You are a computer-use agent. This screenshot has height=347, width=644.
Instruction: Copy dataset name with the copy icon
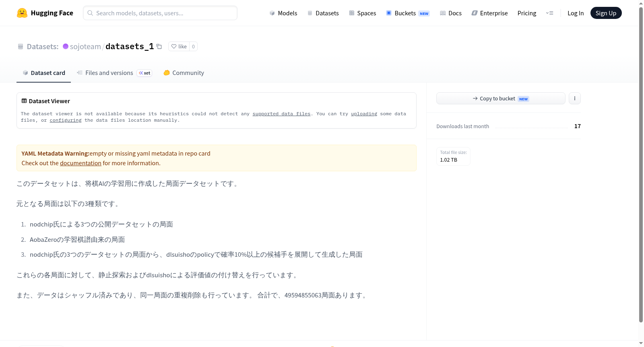coord(159,46)
